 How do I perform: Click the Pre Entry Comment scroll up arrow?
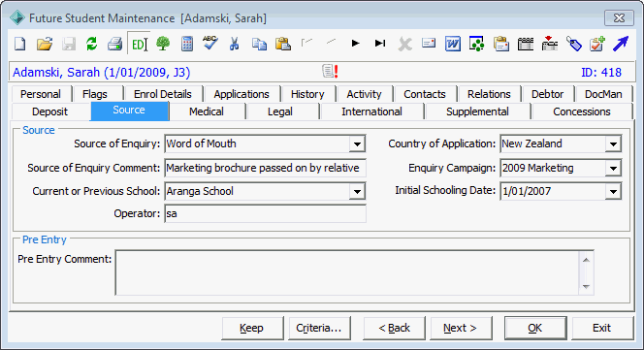[586, 260]
